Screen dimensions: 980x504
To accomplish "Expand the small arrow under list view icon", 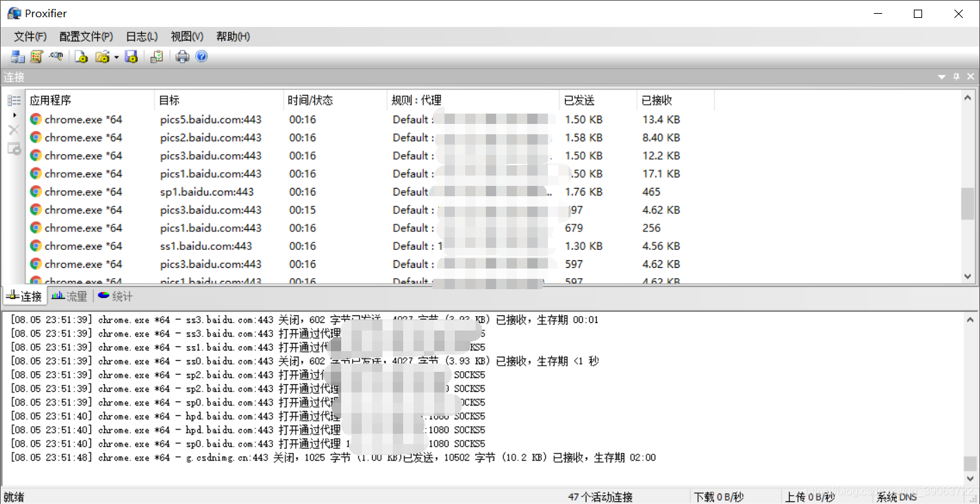I will (14, 115).
